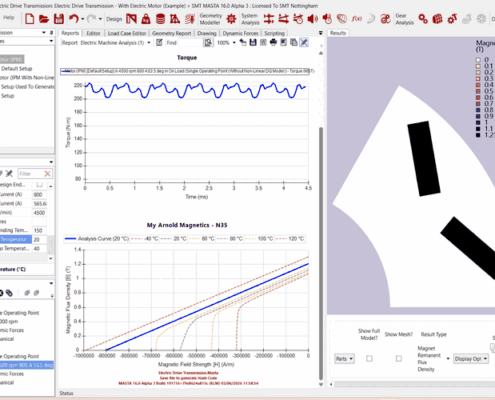Select the Results tab
495x400 pixels.
338,33
